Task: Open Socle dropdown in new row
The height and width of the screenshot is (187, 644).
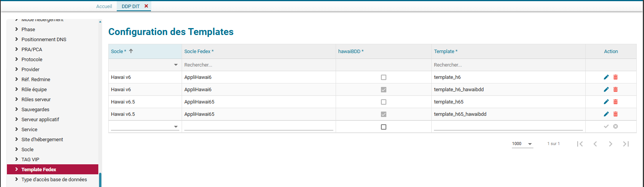Action: [176, 127]
